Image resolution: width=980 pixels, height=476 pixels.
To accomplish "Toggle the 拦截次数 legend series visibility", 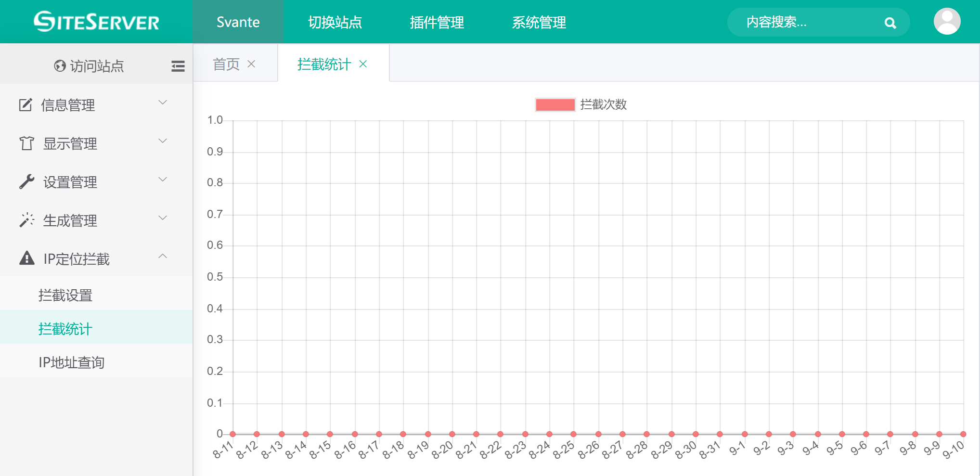I will coord(555,104).
